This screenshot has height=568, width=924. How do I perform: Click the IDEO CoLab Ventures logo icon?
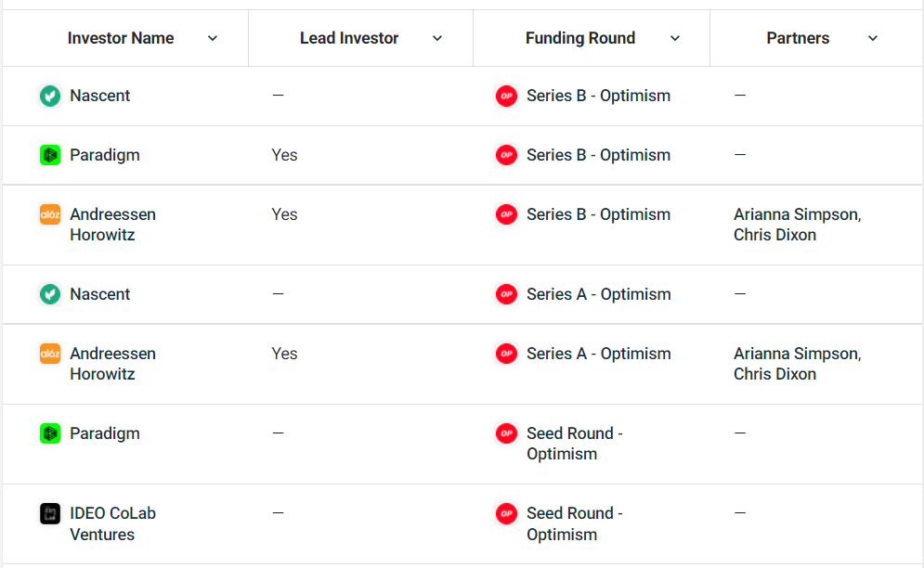(50, 513)
